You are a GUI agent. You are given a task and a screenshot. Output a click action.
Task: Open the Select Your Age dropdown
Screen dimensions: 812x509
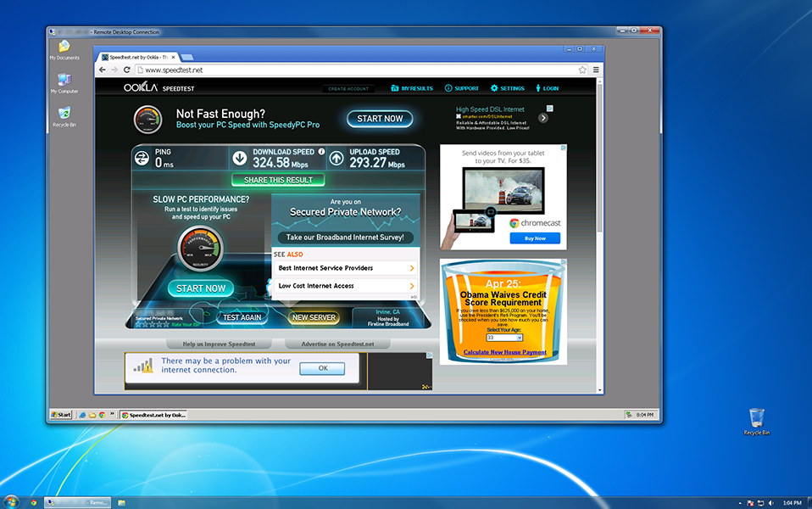(504, 338)
